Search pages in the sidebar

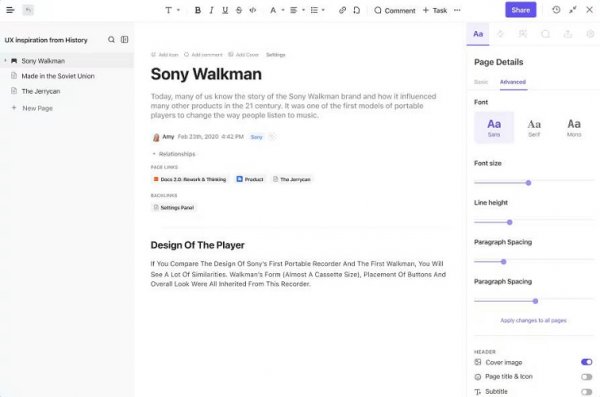[x=111, y=39]
